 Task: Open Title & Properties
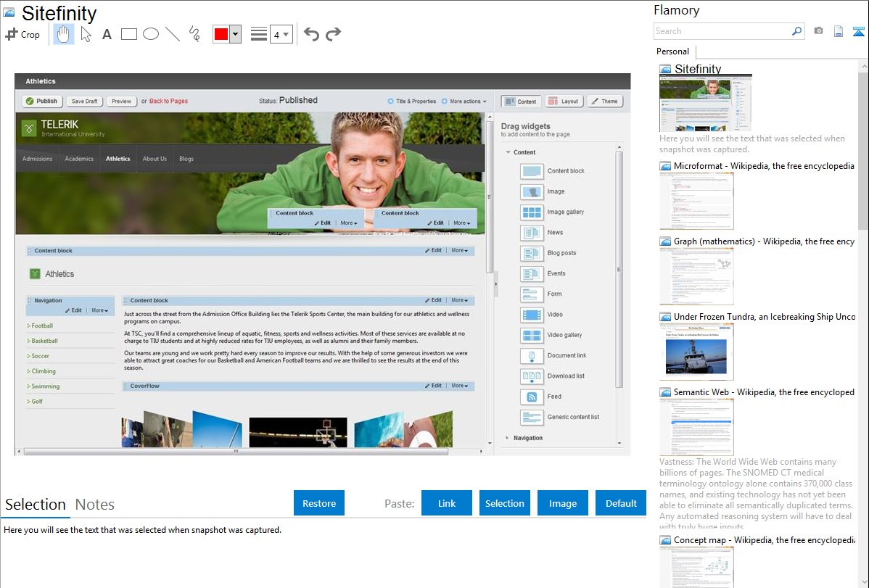tap(412, 102)
